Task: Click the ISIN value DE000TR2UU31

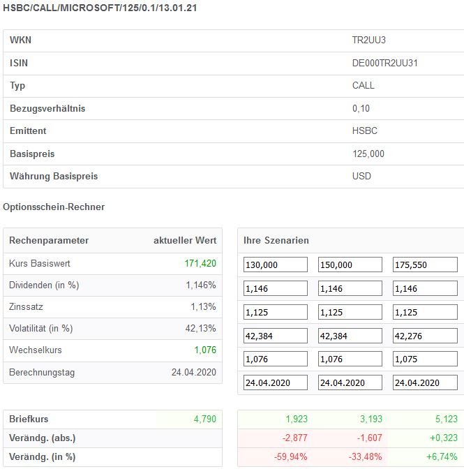Action: [x=385, y=63]
